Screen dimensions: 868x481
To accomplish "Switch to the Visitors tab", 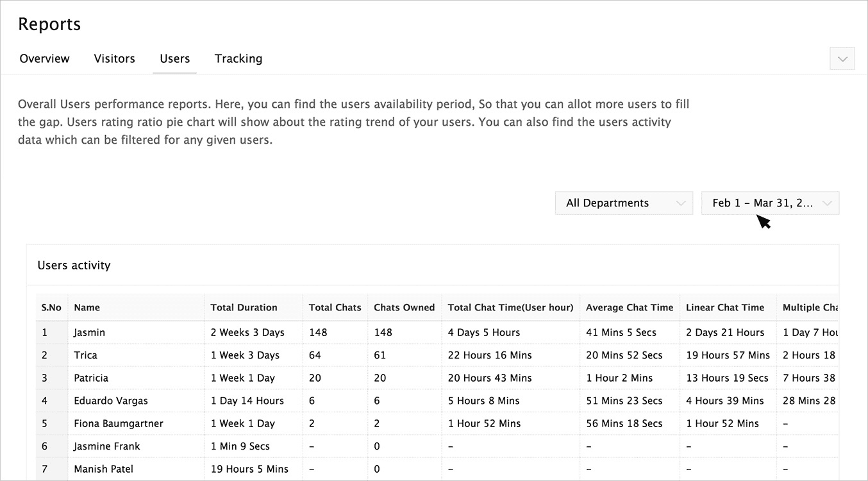I will coord(114,58).
